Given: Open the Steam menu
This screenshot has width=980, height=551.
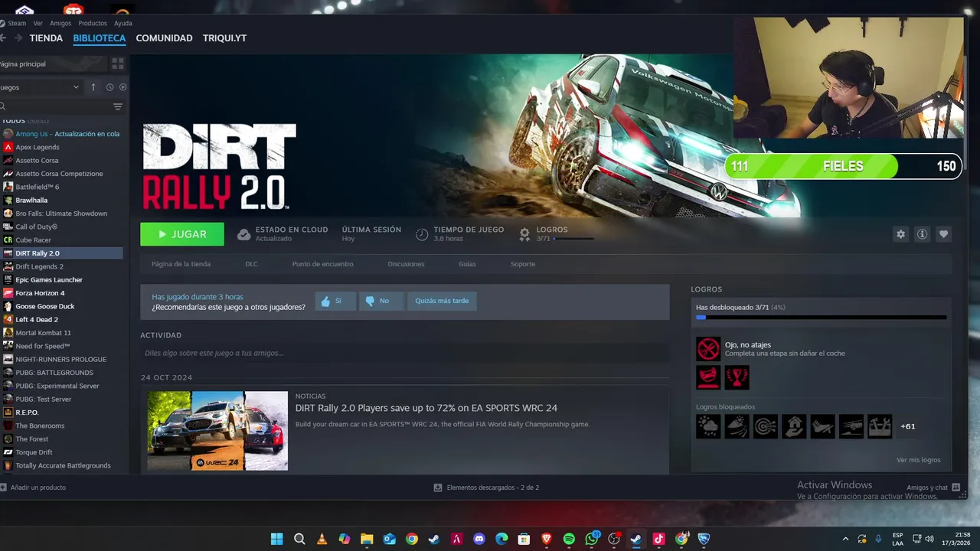Looking at the screenshot, I should [16, 23].
